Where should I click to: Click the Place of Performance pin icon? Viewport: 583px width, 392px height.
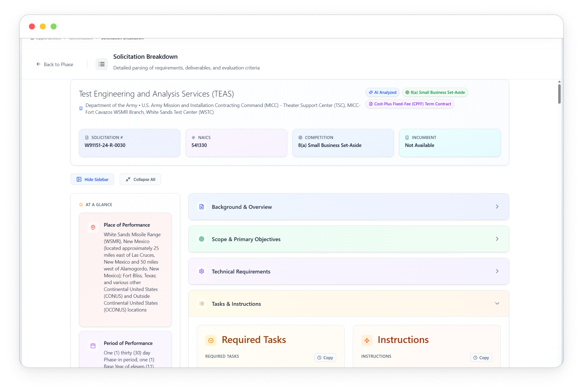pyautogui.click(x=93, y=228)
